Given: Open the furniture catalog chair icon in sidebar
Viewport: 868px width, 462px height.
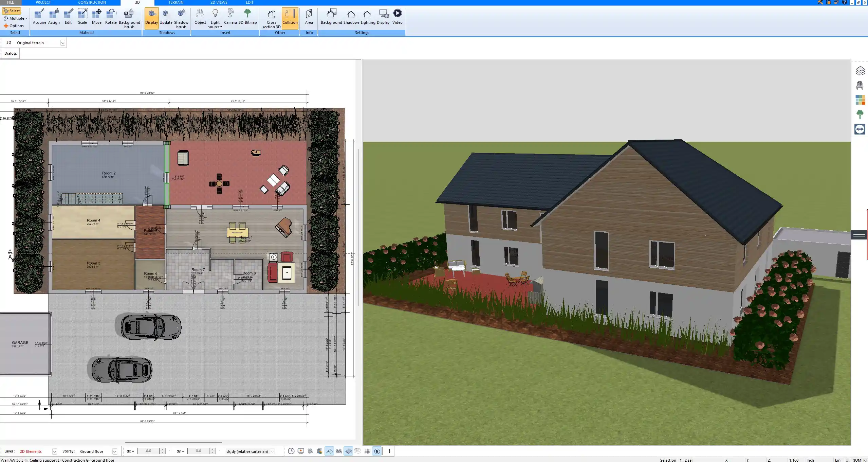Looking at the screenshot, I should click(x=860, y=85).
